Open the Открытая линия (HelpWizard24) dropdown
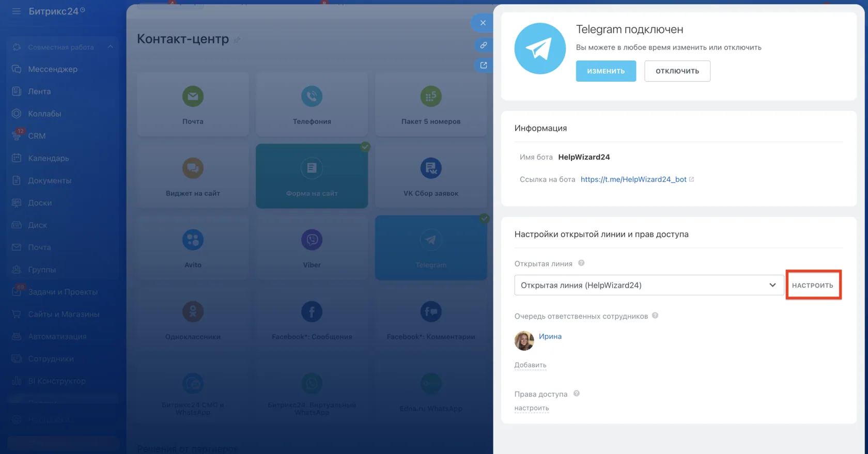Screen dimensions: 868x454 point(649,285)
